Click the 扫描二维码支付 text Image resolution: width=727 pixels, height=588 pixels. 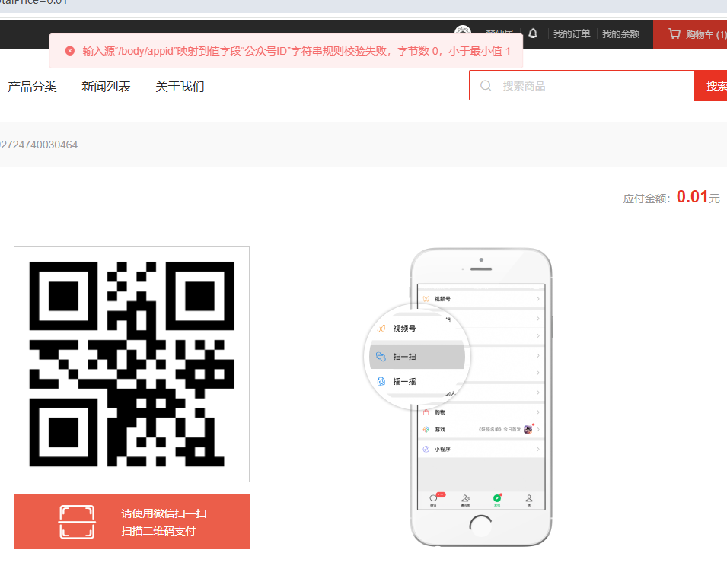point(158,531)
